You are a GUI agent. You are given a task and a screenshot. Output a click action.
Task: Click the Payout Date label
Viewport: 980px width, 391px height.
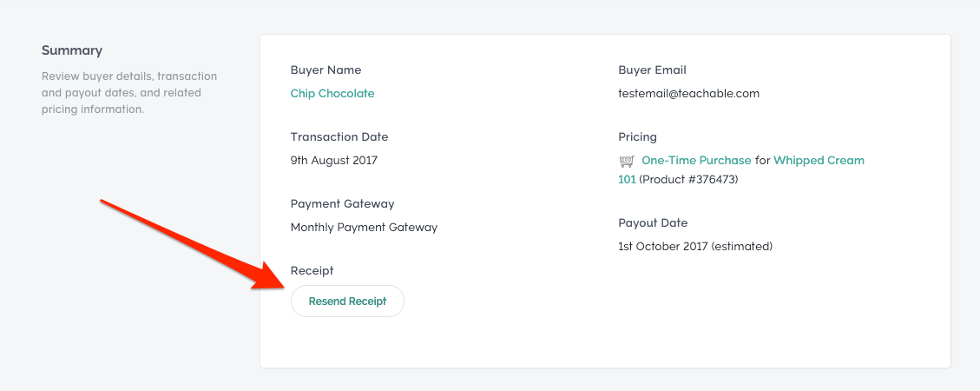(x=653, y=222)
